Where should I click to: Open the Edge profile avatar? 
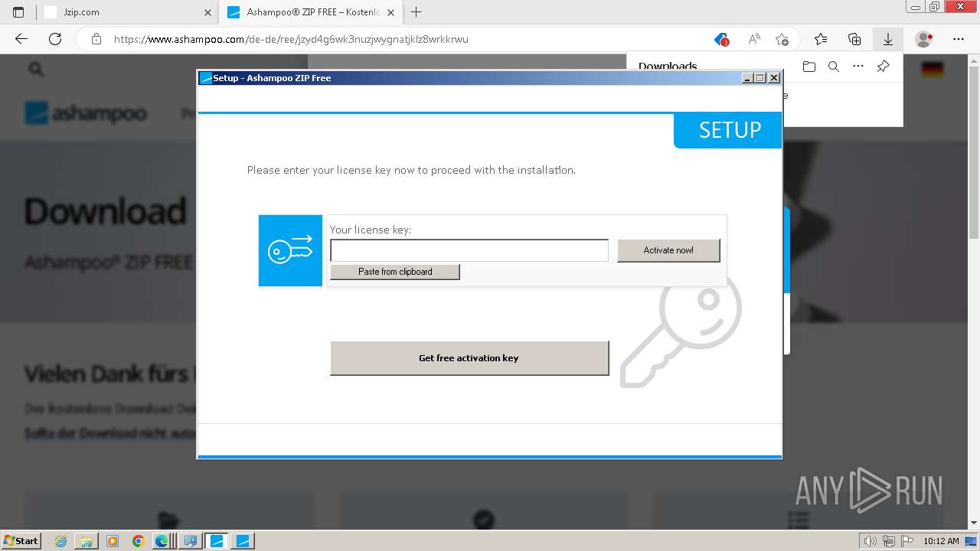pos(924,39)
